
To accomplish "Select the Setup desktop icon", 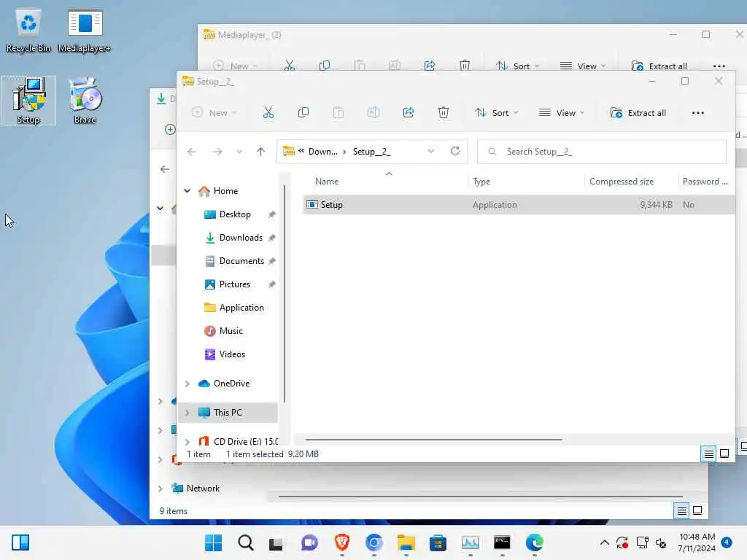I will click(x=28, y=101).
